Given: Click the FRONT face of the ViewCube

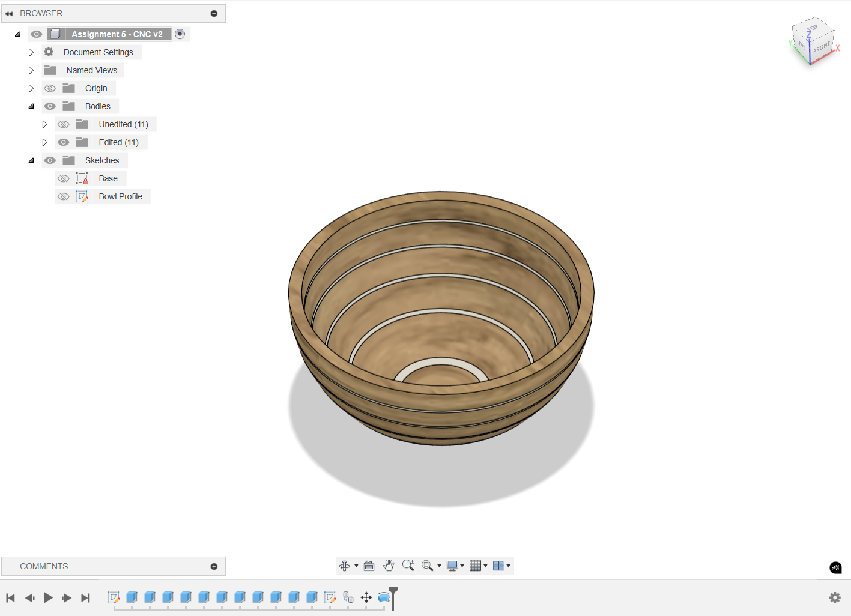Looking at the screenshot, I should click(x=821, y=46).
